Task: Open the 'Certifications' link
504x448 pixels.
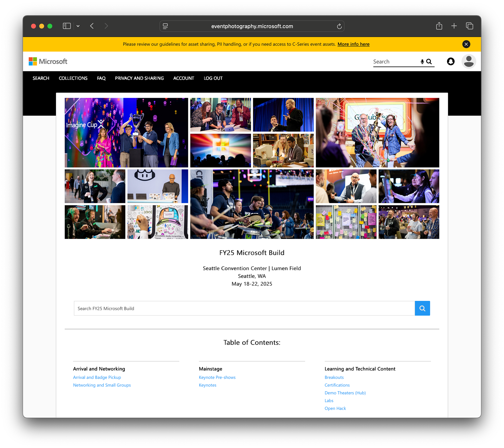Action: (337, 385)
